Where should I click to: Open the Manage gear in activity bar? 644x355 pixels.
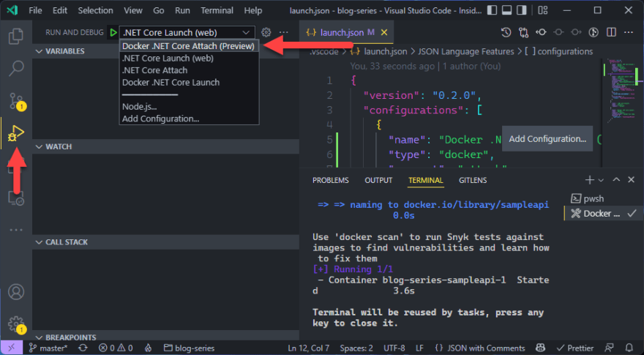pyautogui.click(x=17, y=324)
